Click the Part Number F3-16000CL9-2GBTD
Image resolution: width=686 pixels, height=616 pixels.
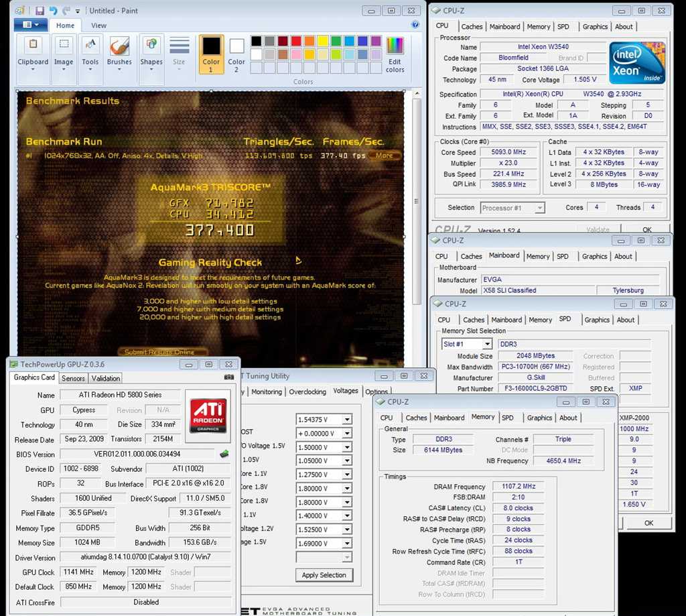535,388
